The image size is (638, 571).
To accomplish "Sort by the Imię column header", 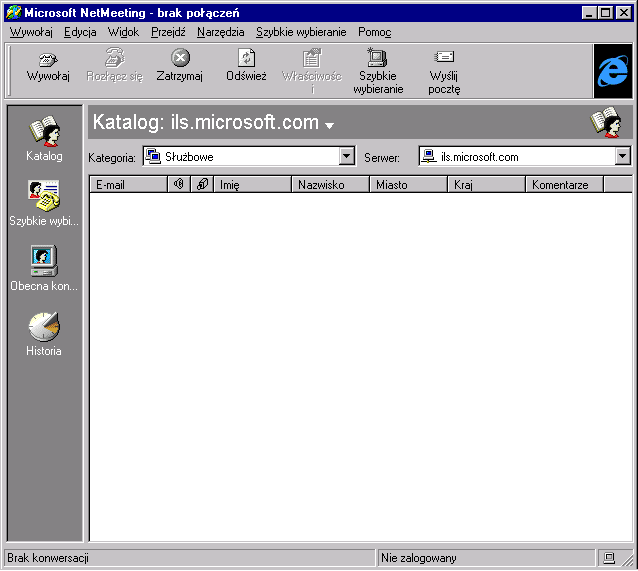I will tap(253, 184).
